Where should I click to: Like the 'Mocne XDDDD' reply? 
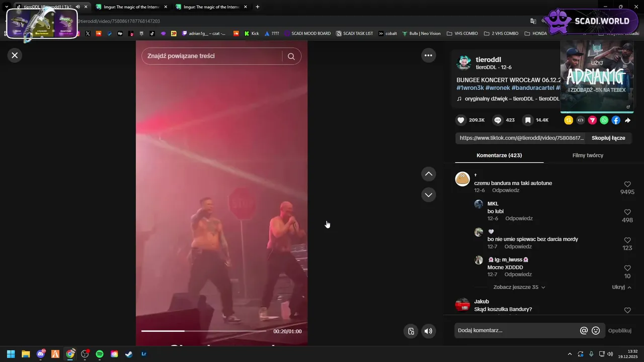tap(627, 268)
